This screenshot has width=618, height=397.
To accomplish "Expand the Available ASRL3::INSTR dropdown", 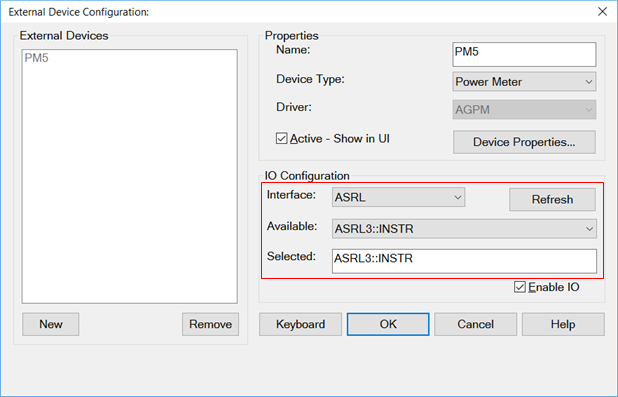I will click(x=464, y=229).
